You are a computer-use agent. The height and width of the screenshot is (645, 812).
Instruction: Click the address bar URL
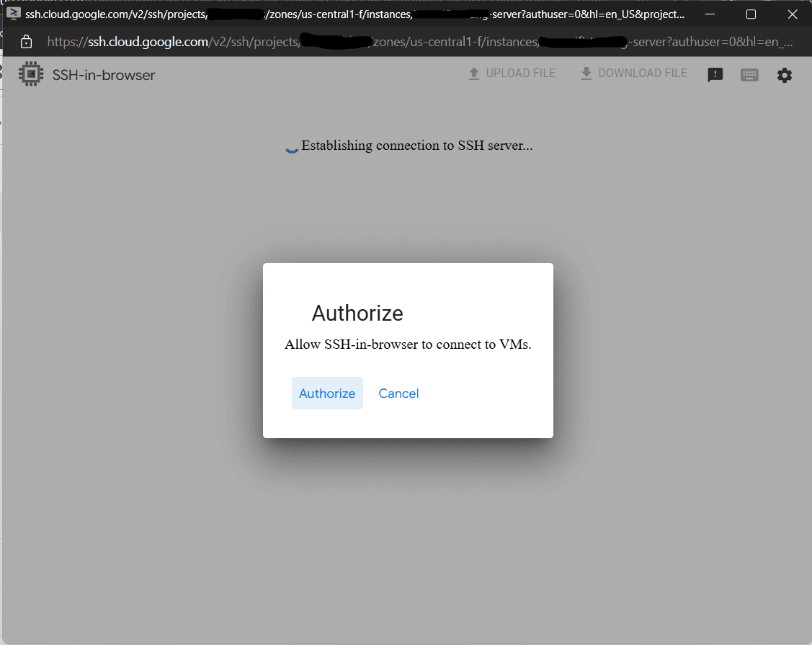[288, 42]
